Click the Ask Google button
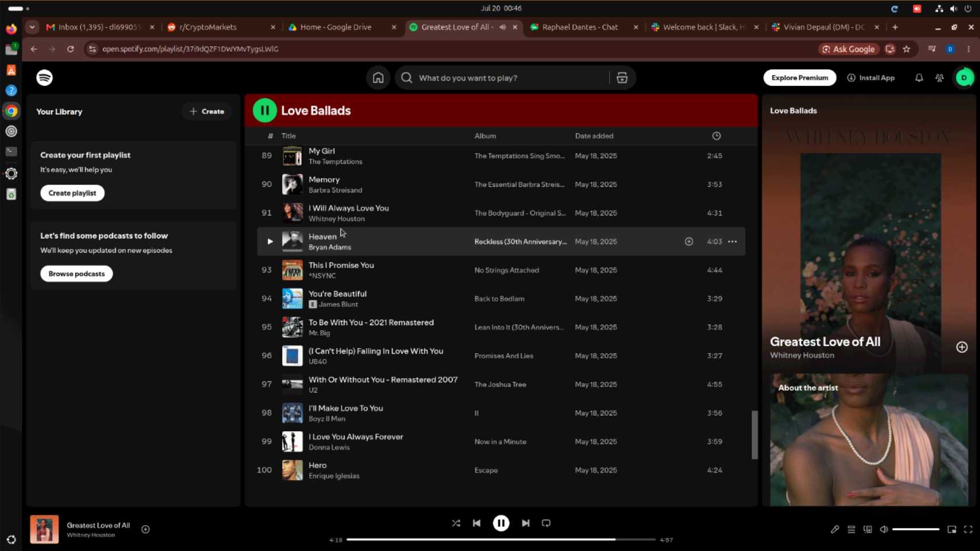Screen dimensions: 980x551 (849, 49)
